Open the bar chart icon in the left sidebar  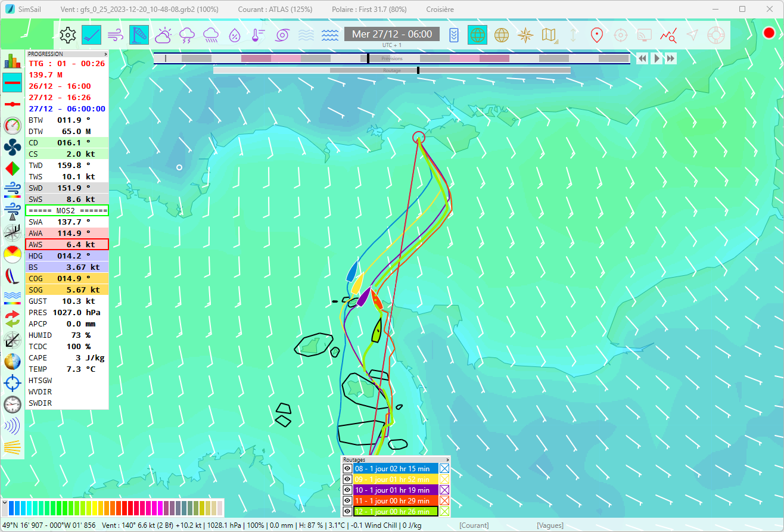[x=12, y=61]
